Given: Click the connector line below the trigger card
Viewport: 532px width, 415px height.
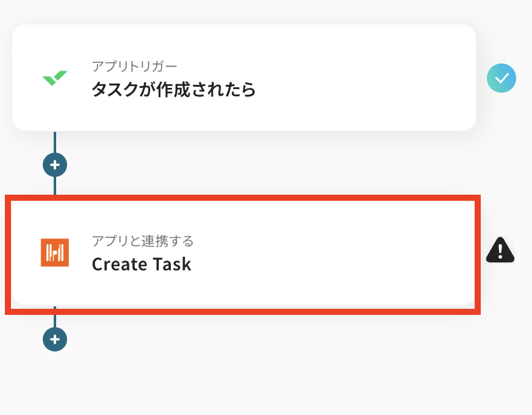Looking at the screenshot, I should pos(55,142).
